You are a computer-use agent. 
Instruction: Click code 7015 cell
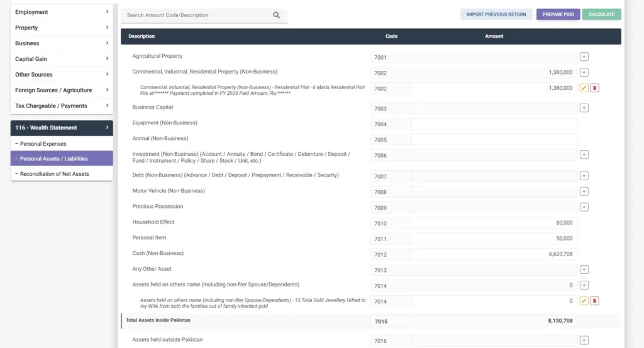pyautogui.click(x=391, y=322)
